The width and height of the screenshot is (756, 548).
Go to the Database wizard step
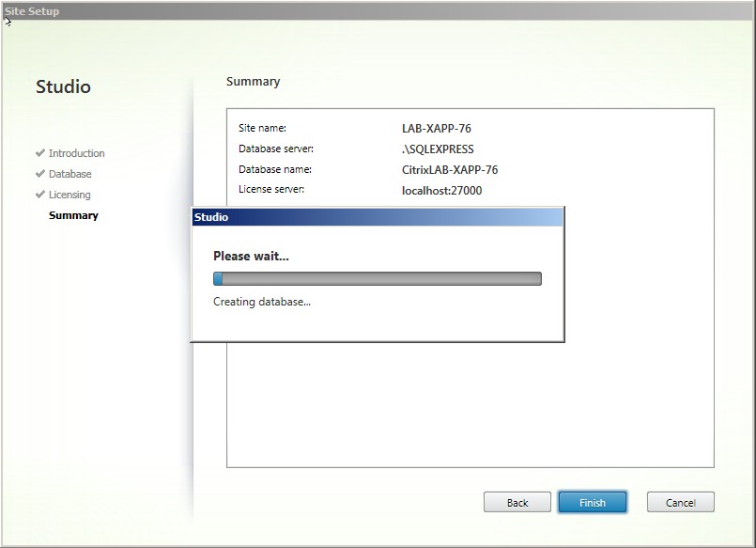pos(70,174)
